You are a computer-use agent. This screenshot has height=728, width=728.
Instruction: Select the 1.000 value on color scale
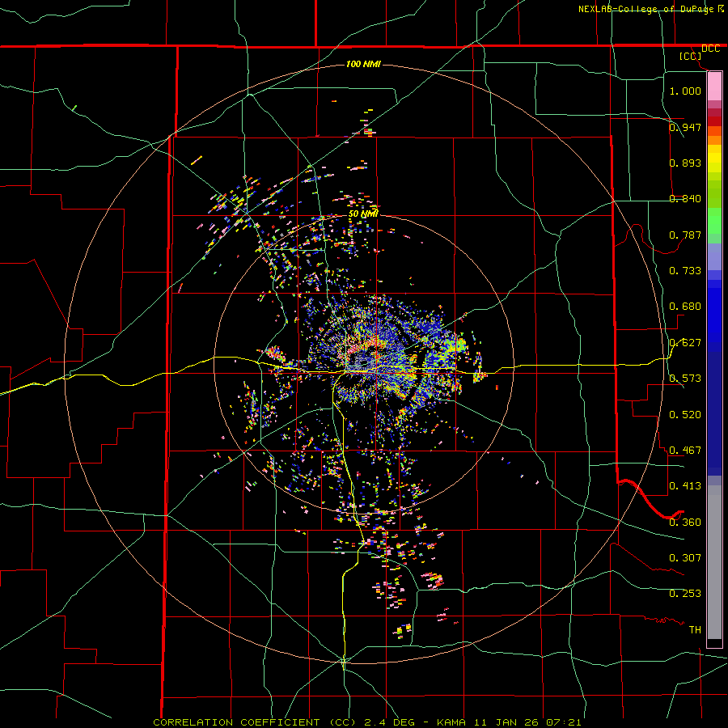[685, 91]
